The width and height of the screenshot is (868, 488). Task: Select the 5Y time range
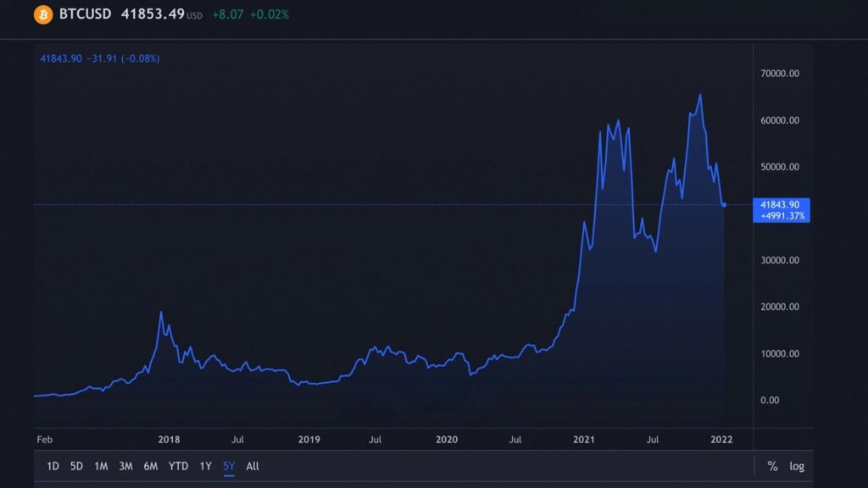[229, 467]
